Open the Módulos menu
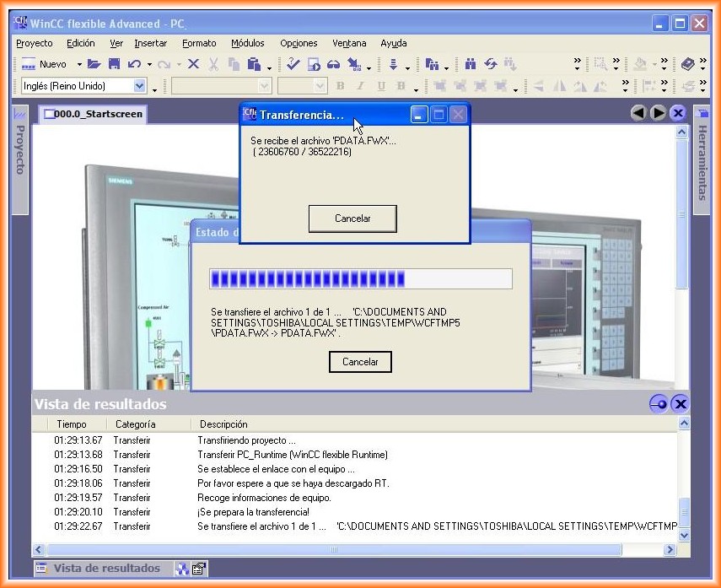This screenshot has height=588, width=721. (x=247, y=43)
